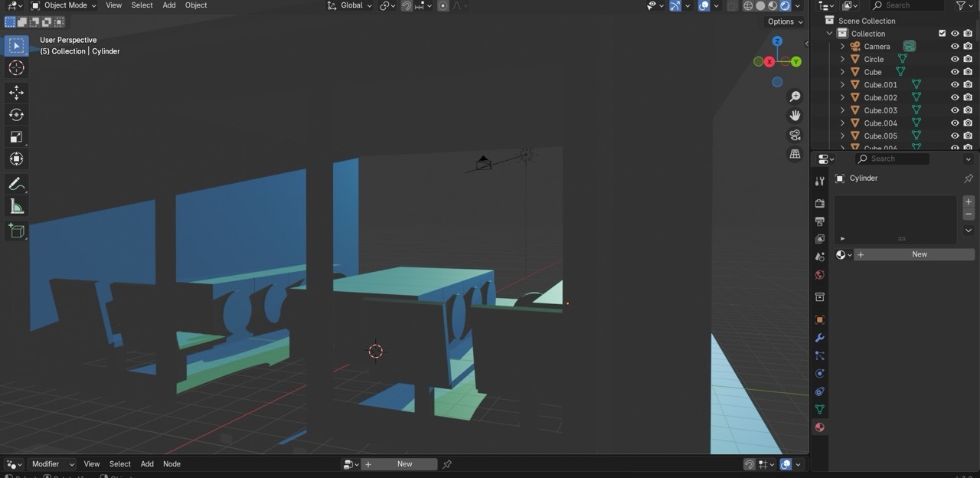Select the Rotate tool

point(16,114)
